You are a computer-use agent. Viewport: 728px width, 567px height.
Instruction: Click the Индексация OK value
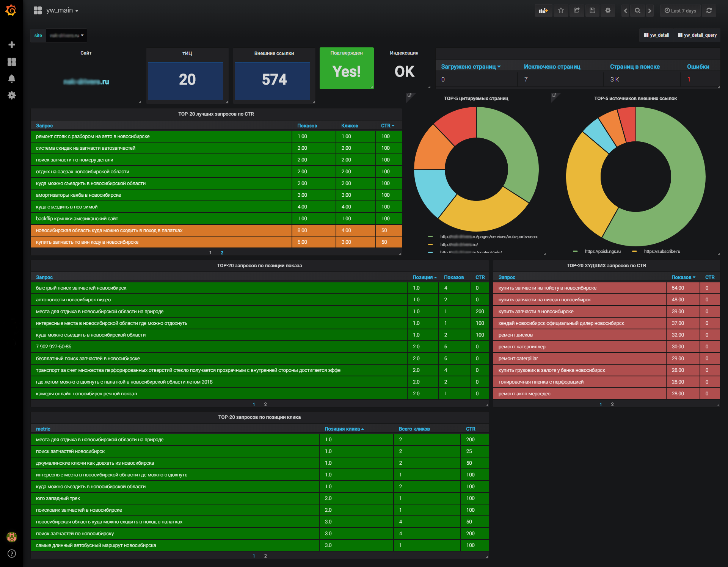pos(404,72)
